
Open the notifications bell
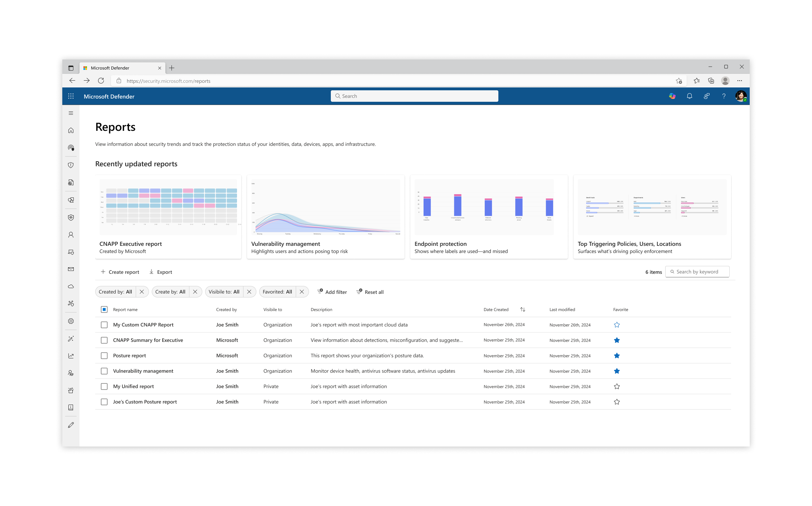pyautogui.click(x=689, y=96)
